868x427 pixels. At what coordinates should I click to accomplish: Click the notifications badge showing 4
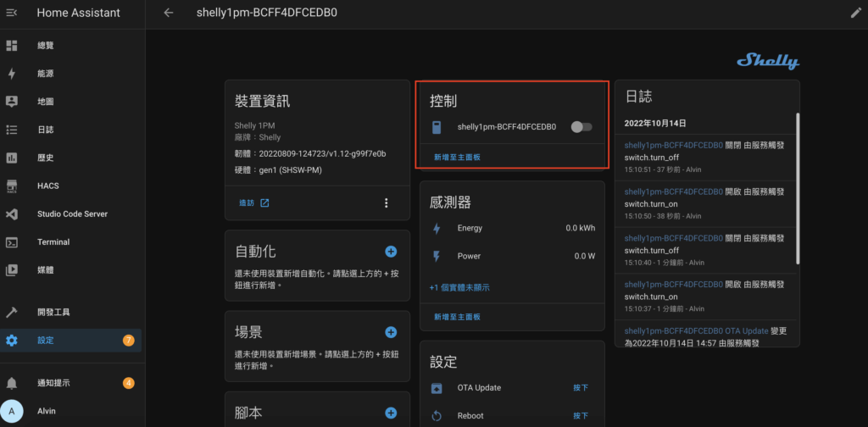(x=129, y=383)
